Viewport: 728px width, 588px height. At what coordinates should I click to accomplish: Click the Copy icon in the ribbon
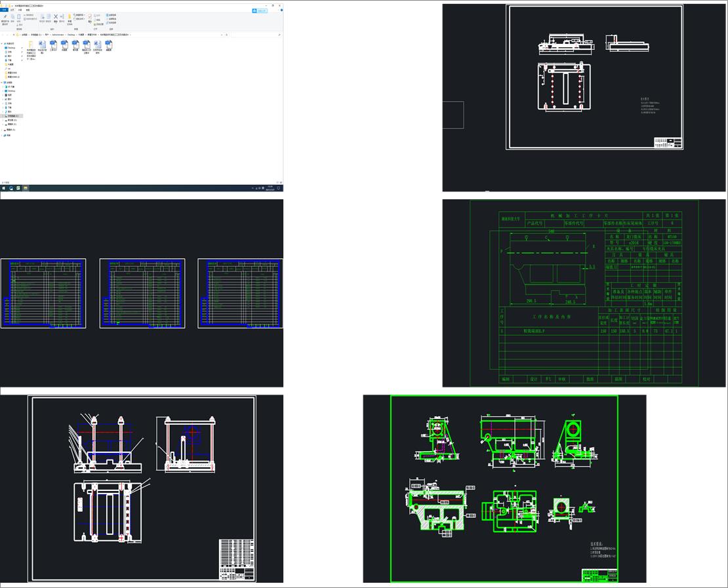pos(12,16)
